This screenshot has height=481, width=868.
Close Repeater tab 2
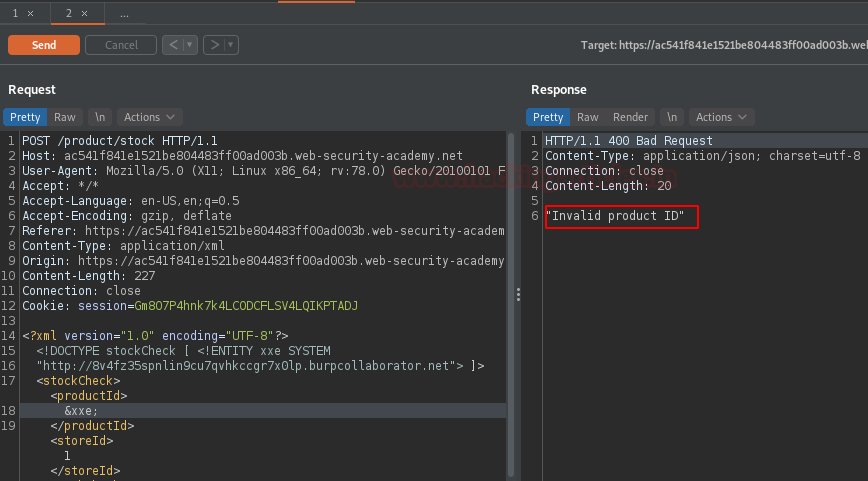coord(84,13)
